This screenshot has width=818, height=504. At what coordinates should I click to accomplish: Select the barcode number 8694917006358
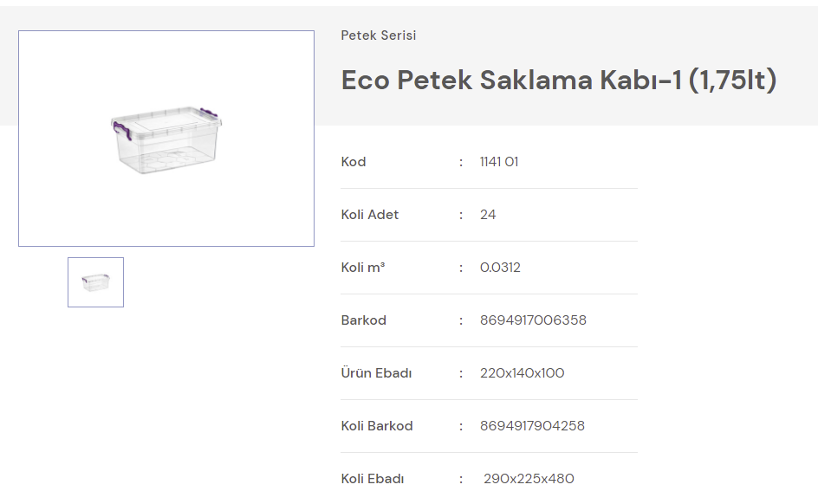[533, 320]
